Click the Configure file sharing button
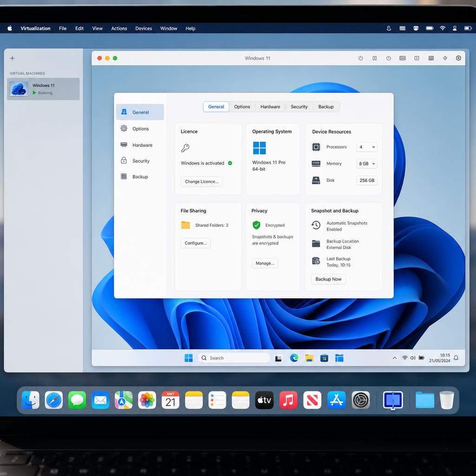This screenshot has width=476, height=476. (x=196, y=243)
